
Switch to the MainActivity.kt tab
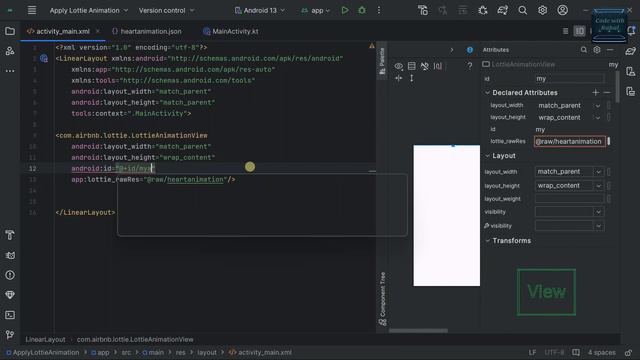231,31
